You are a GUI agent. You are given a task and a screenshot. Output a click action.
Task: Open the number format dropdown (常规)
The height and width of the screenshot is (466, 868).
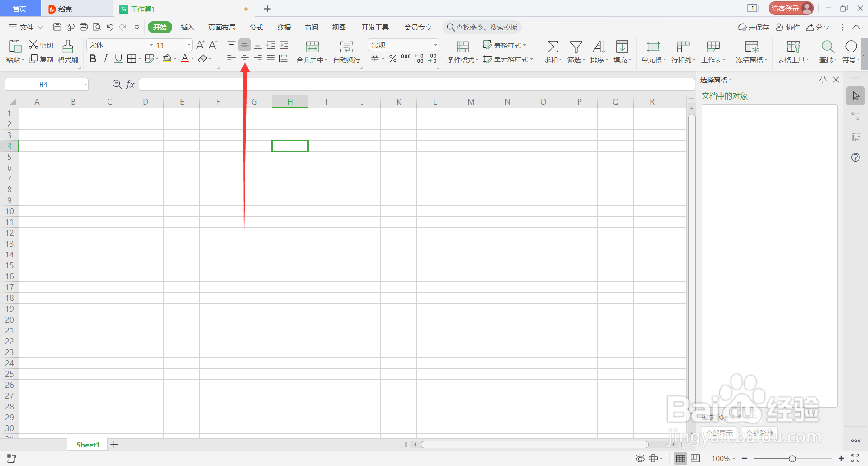436,45
